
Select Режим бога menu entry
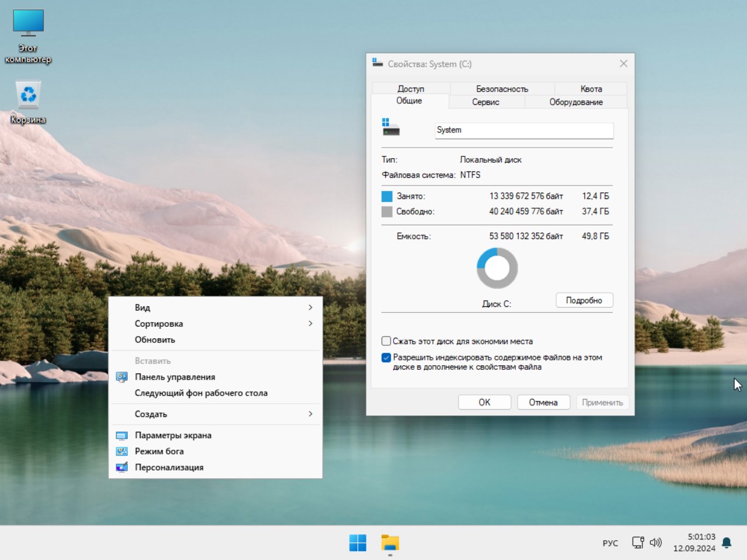pos(215,451)
